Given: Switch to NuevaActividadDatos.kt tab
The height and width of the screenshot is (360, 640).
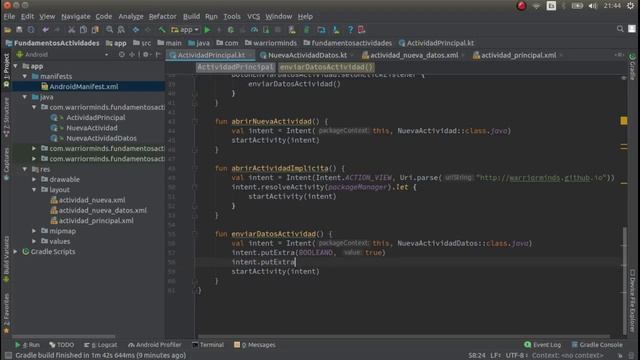Looking at the screenshot, I should [307, 55].
